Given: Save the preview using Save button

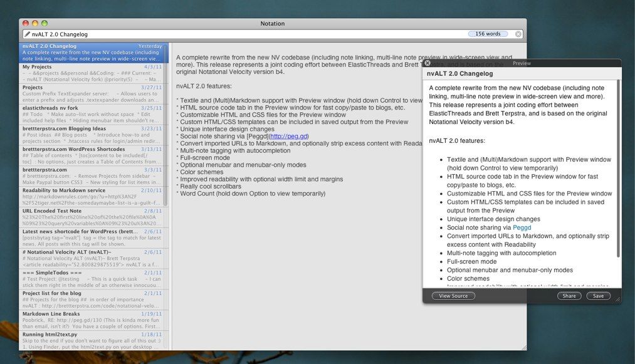Looking at the screenshot, I should [x=598, y=296].
